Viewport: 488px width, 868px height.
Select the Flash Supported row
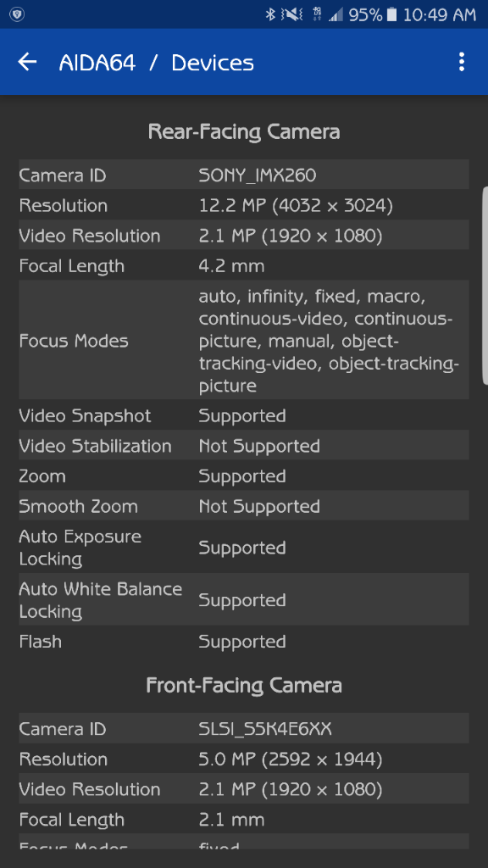coord(244,642)
